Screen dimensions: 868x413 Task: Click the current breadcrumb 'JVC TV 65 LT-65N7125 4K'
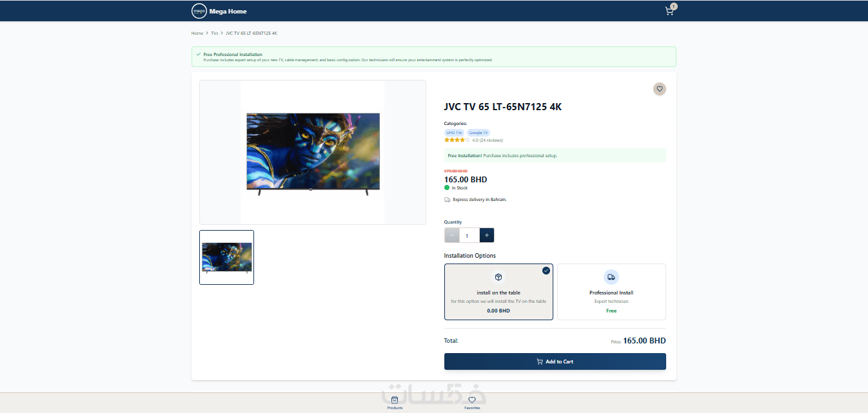point(252,33)
